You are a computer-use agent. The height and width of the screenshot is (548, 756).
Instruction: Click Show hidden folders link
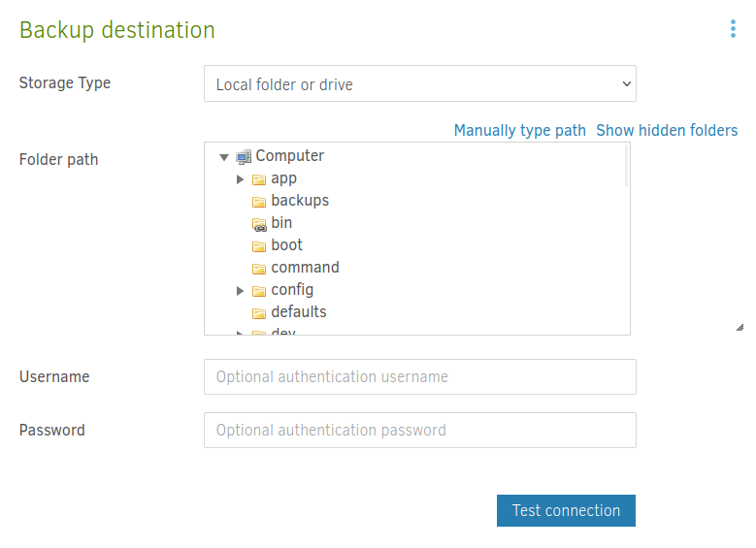point(667,130)
